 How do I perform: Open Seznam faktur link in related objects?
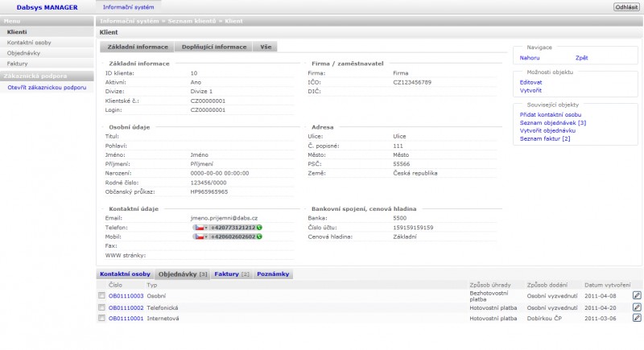(x=544, y=138)
